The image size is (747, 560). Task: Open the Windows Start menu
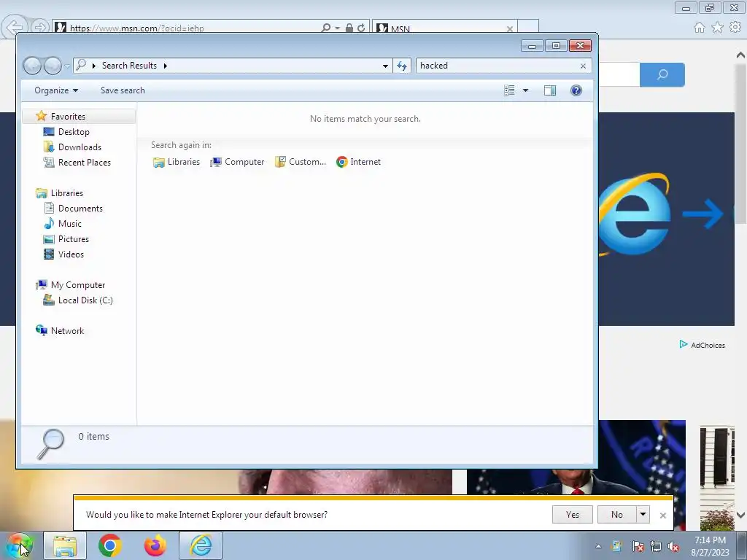point(20,545)
